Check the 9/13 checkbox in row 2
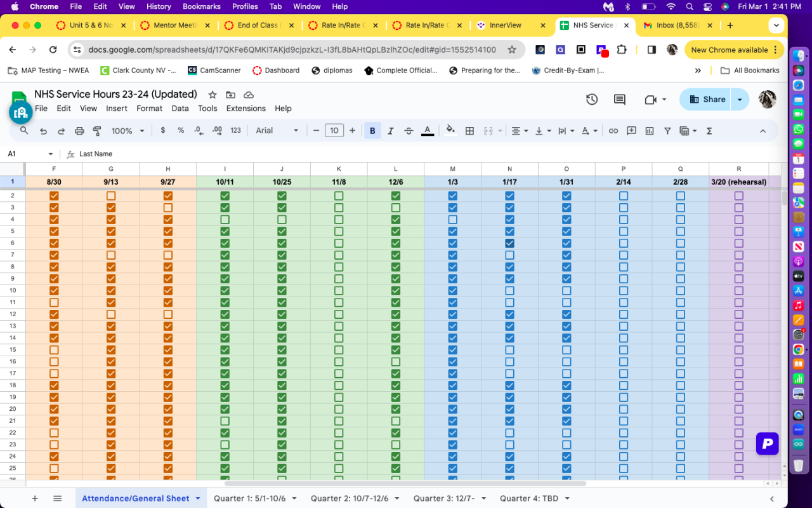 (111, 196)
